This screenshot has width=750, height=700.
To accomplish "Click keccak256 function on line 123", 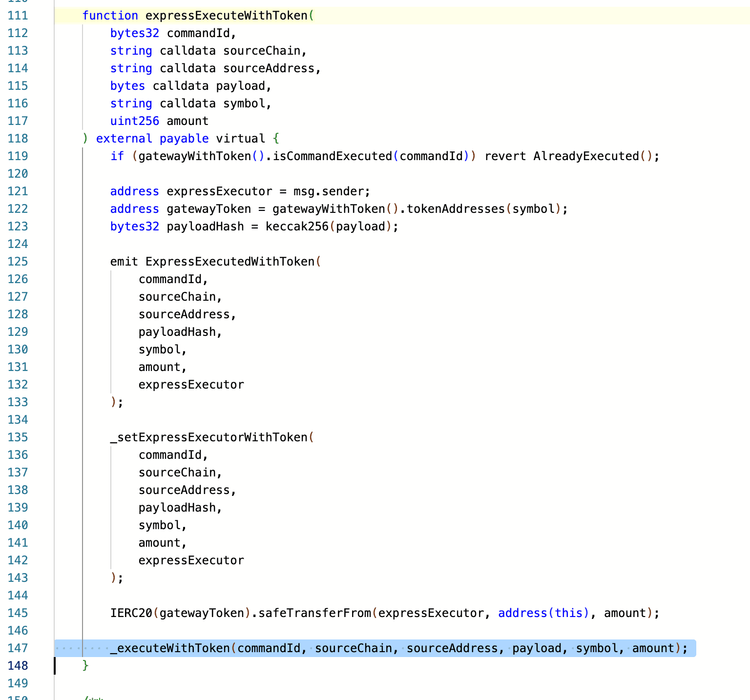I will [x=297, y=226].
